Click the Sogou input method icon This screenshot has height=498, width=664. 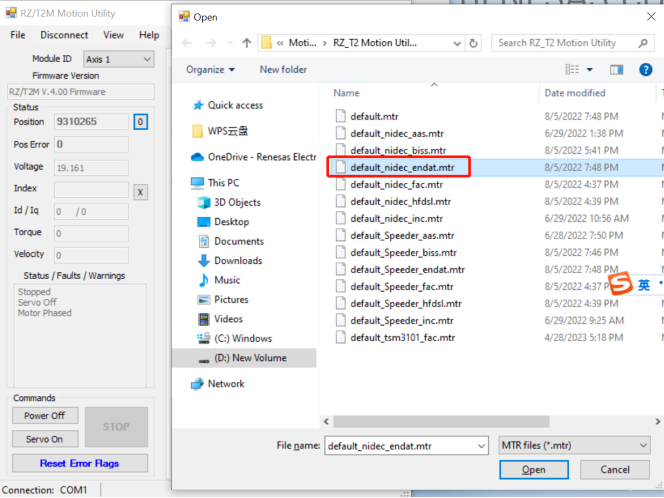pyautogui.click(x=622, y=285)
